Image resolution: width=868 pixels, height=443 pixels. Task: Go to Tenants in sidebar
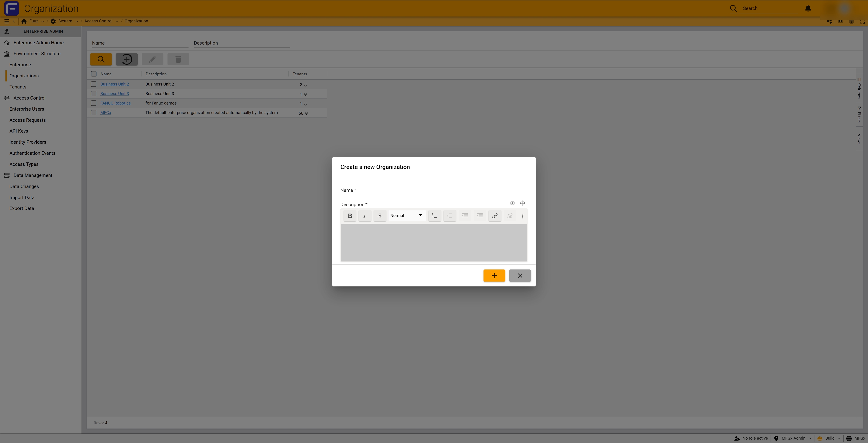[18, 87]
